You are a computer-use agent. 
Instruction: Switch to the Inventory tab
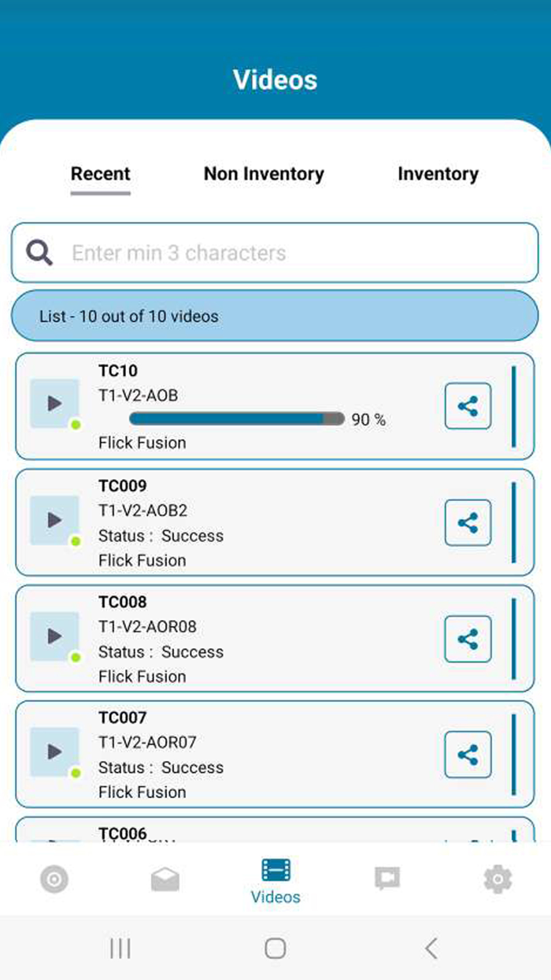pyautogui.click(x=438, y=174)
